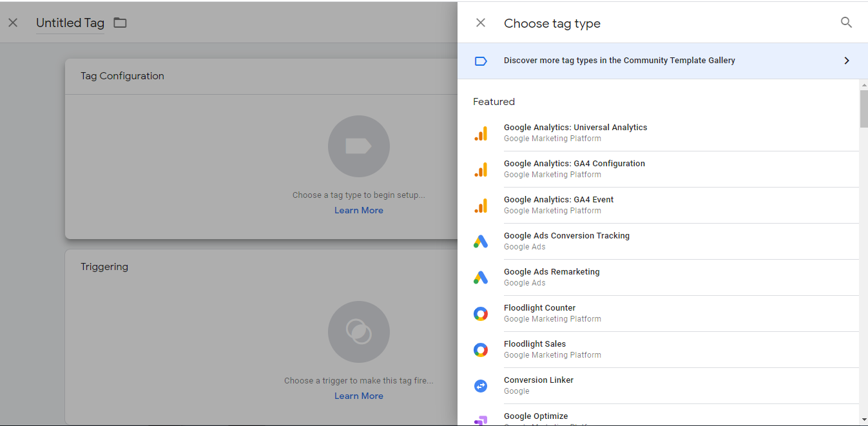Click the tag type list scrollbar thumb

tap(863, 108)
